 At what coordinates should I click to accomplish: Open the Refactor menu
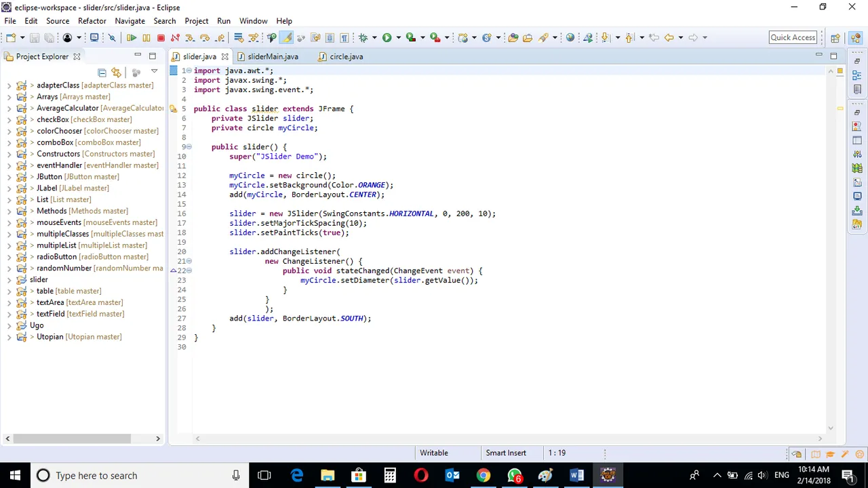(x=92, y=21)
